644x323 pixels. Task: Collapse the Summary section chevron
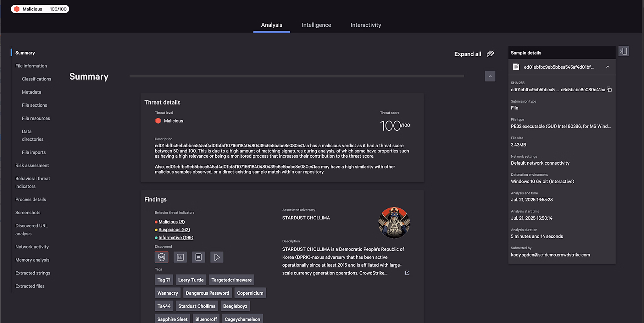[490, 76]
